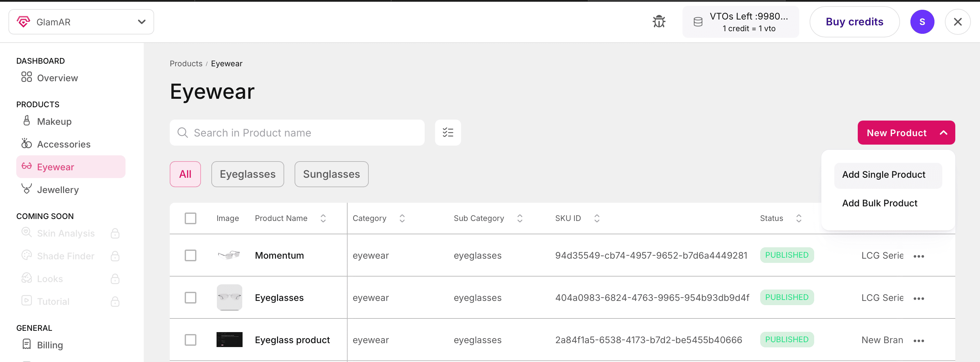
Task: Check the Momentum product row checkbox
Action: click(x=190, y=255)
